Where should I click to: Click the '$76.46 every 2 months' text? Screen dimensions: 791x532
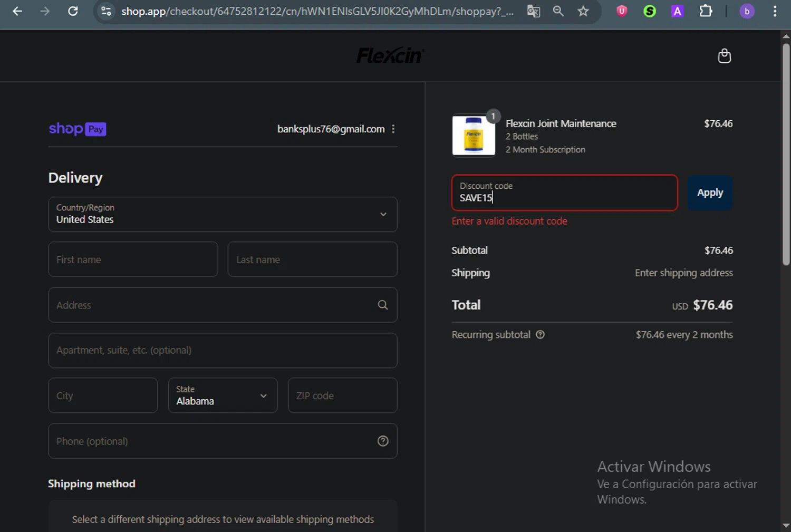coord(684,335)
